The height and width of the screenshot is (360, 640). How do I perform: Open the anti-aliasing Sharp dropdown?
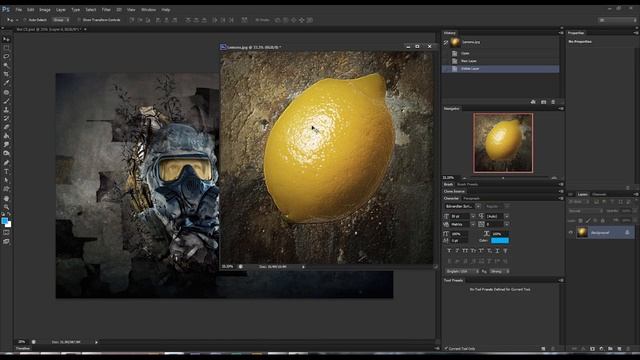click(499, 271)
